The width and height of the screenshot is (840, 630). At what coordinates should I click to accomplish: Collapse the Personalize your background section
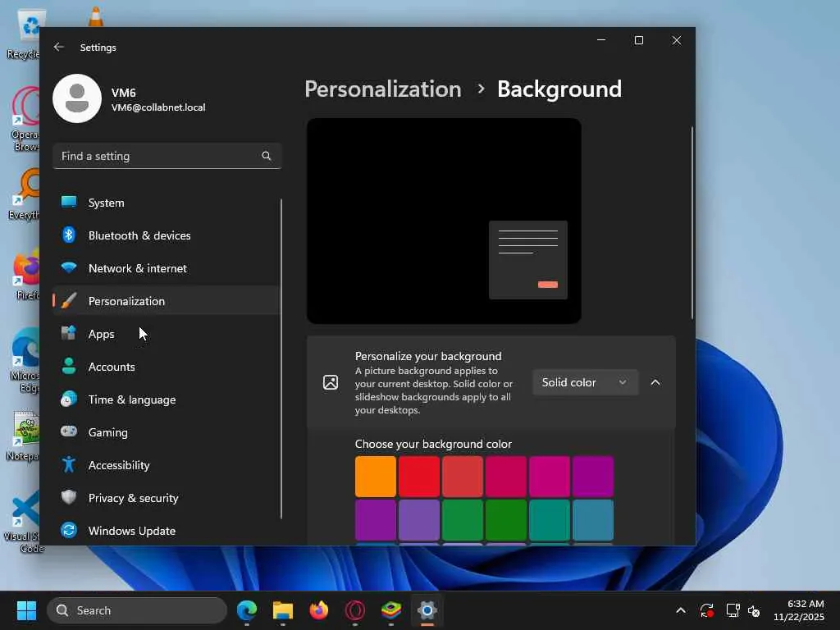(655, 382)
